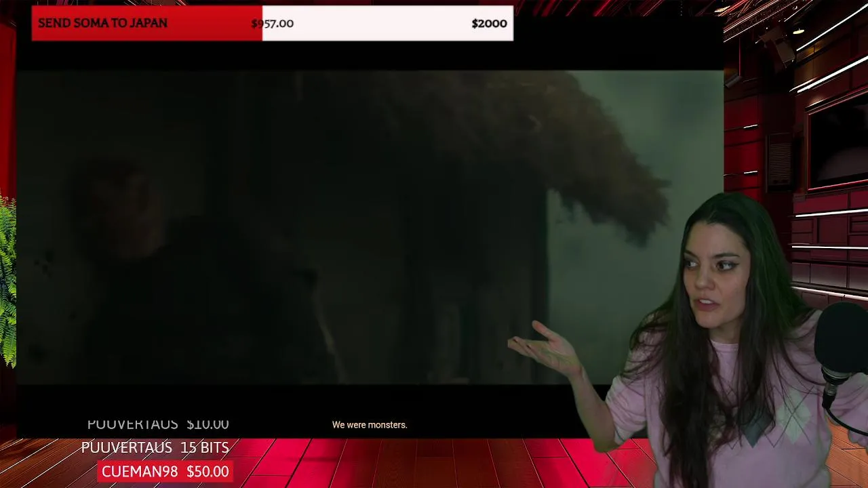Click the red filled portion of donation bar
This screenshot has height=488, width=868.
146,23
